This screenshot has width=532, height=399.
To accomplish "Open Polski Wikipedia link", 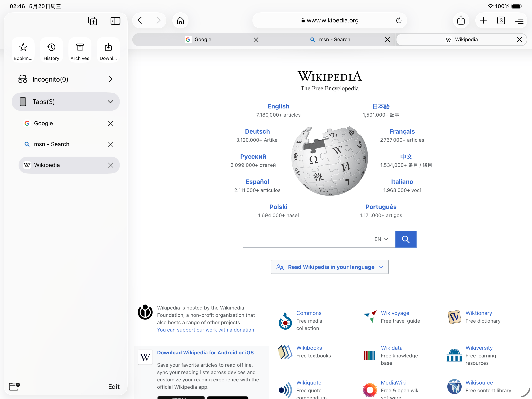I will [279, 207].
